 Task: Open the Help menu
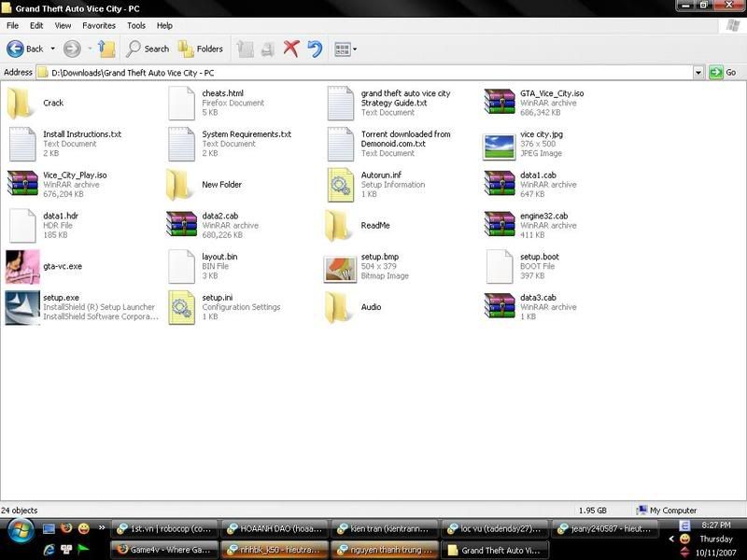[x=164, y=26]
